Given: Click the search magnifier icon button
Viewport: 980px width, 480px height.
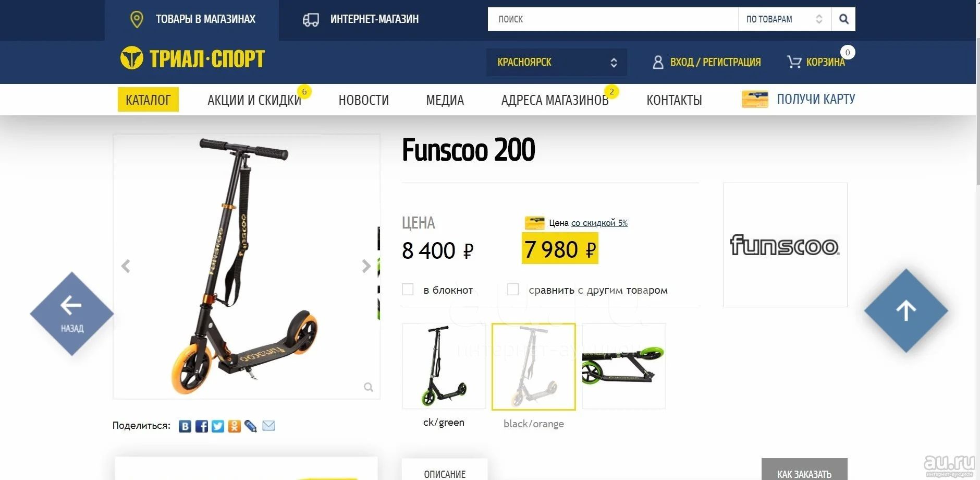Looking at the screenshot, I should pos(843,19).
